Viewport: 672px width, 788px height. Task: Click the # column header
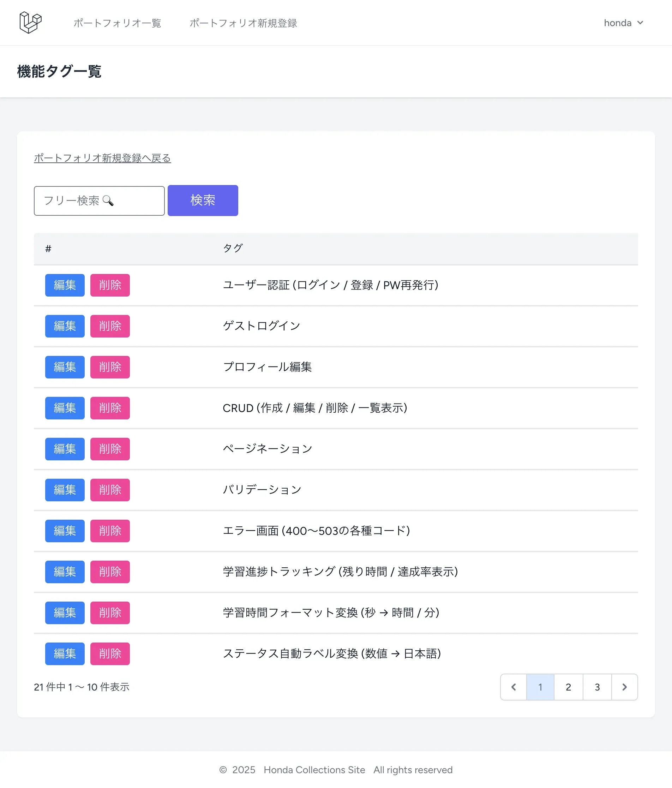48,249
